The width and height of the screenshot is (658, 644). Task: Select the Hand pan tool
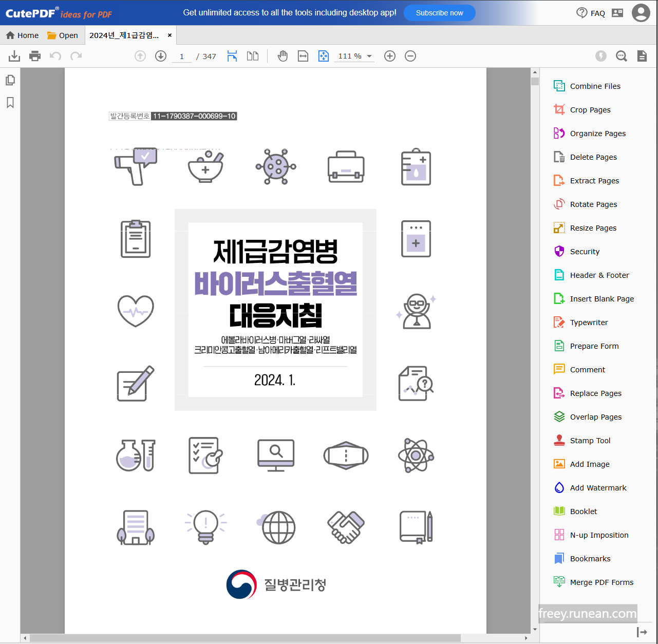[283, 56]
